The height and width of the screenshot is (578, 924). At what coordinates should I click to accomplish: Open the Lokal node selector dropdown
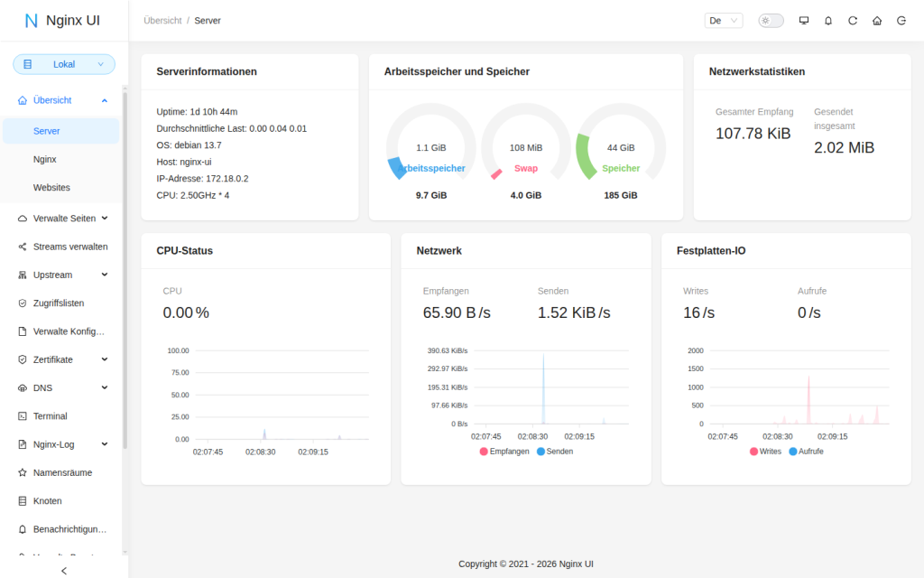[64, 64]
